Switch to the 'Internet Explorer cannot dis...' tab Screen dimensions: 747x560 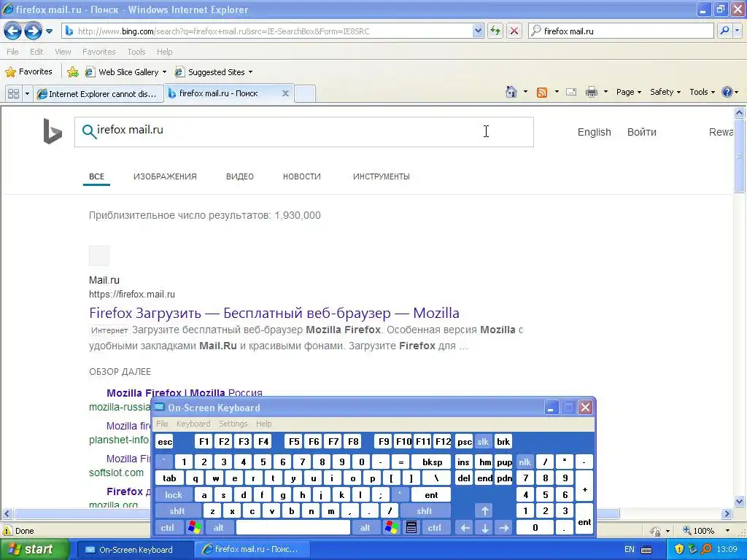pyautogui.click(x=98, y=94)
